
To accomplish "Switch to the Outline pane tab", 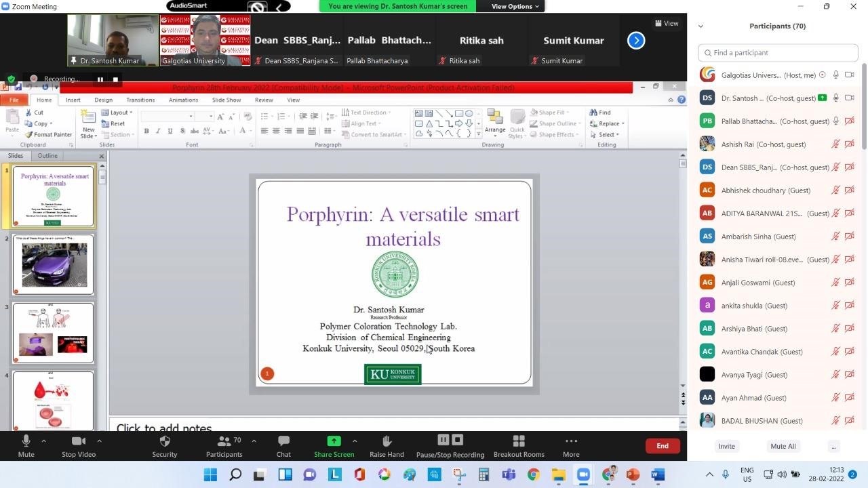I will (47, 156).
